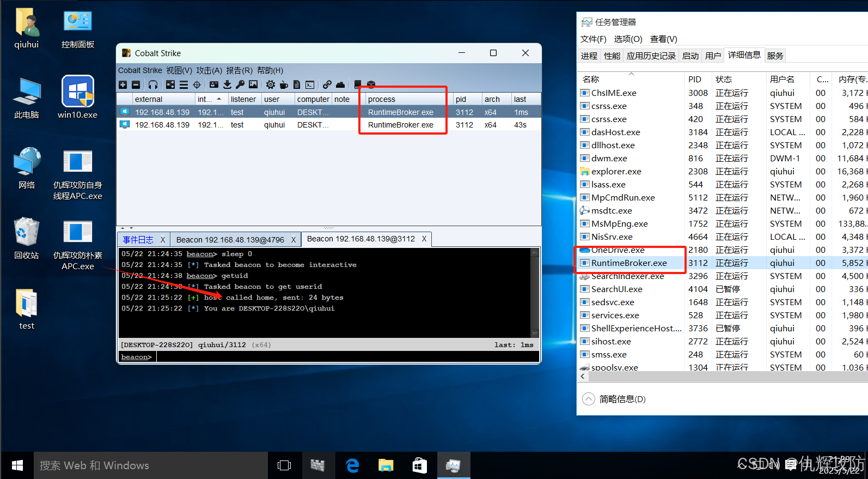Open the 帮助(H) menu in Cobalt Strike

tap(270, 70)
